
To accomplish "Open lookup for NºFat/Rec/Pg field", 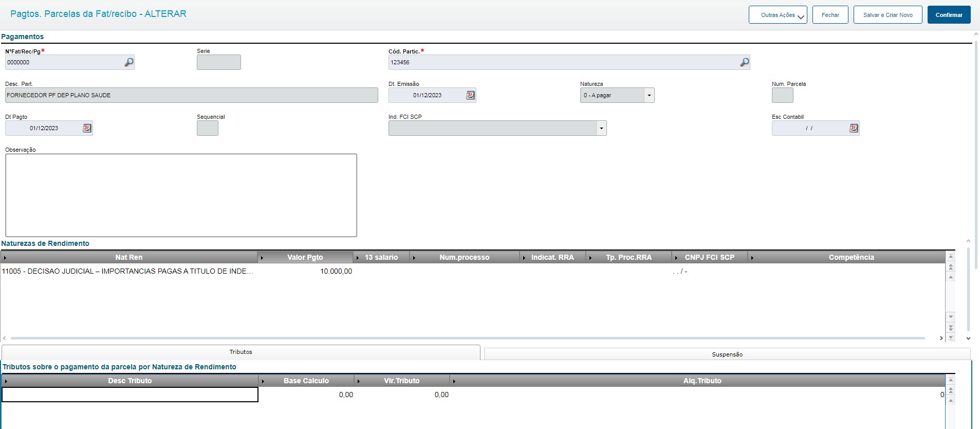I will 129,62.
